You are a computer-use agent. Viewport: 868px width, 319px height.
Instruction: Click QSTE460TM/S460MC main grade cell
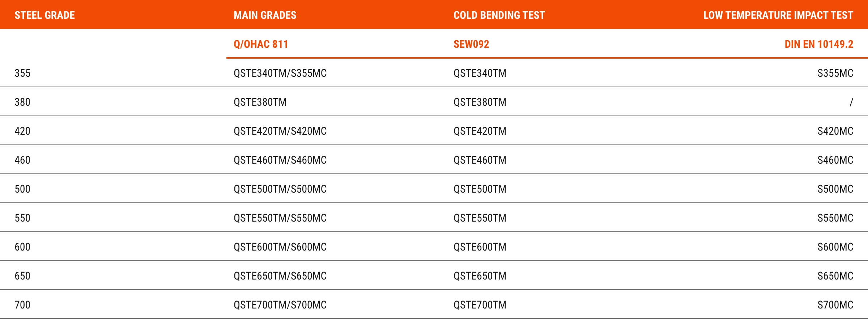coord(280,160)
